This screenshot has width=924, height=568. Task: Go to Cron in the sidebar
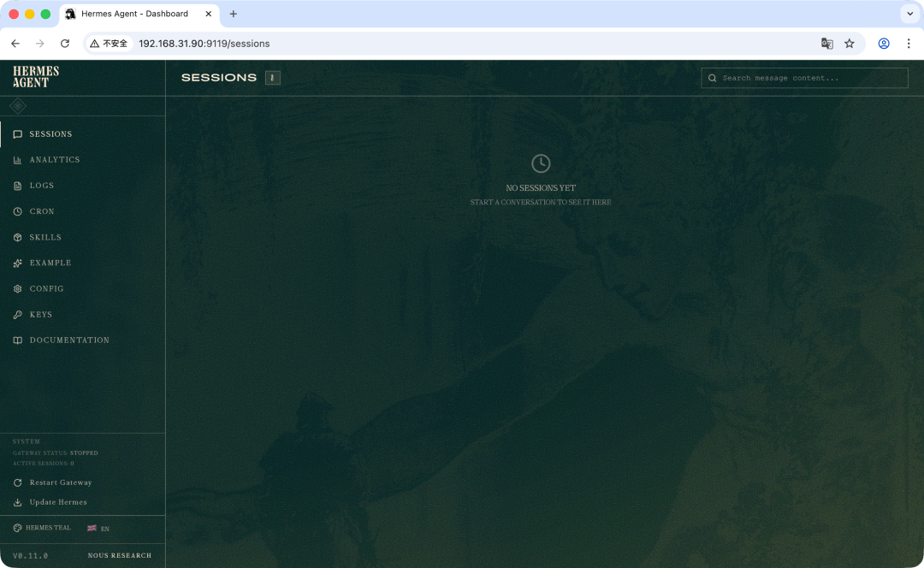(82, 211)
